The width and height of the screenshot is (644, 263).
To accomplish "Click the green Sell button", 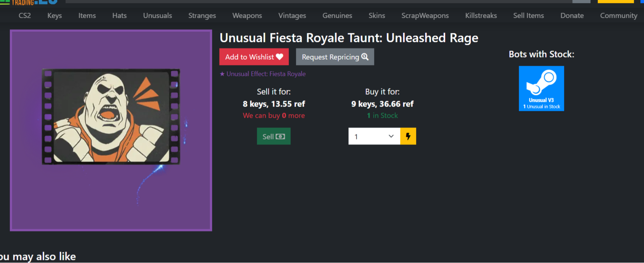I will 274,136.
